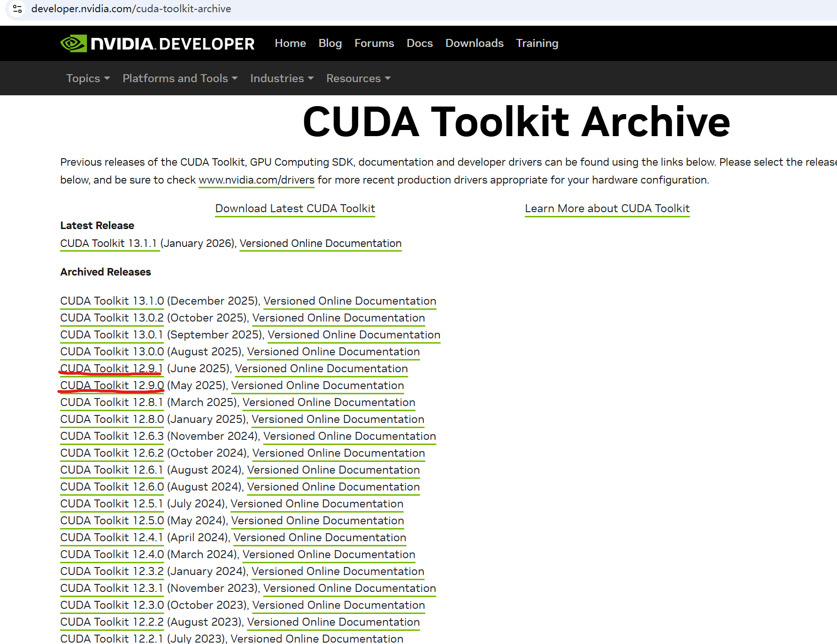
Task: Open the Forums nav item
Action: 374,43
